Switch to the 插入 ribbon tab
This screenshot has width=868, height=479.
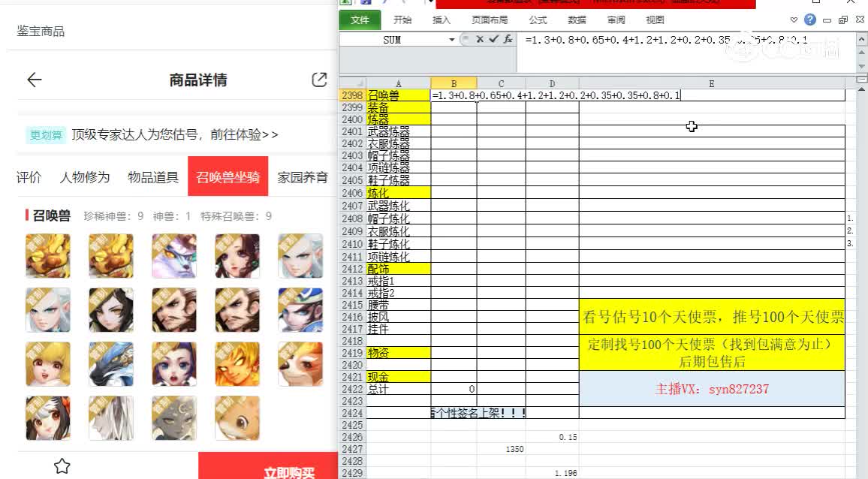(442, 20)
